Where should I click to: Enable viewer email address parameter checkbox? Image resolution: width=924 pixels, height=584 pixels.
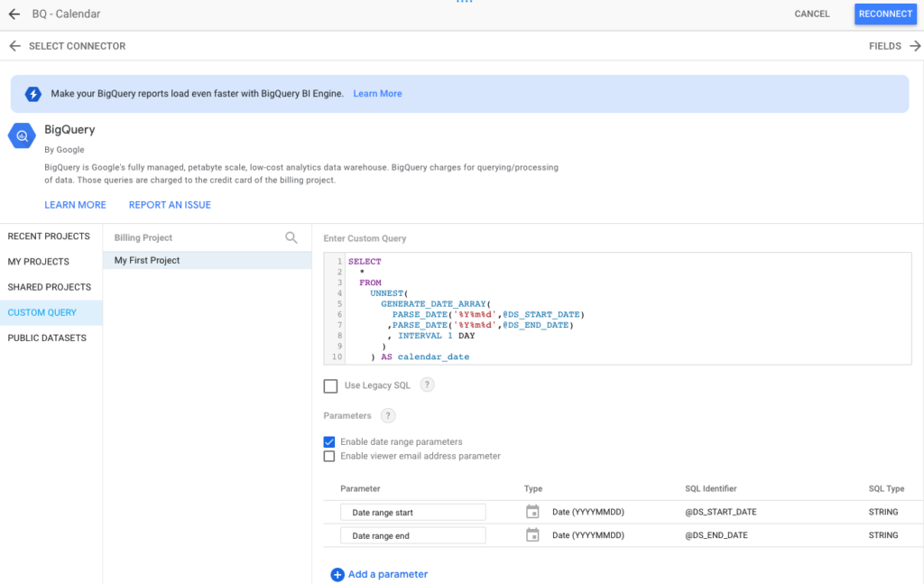coord(329,456)
